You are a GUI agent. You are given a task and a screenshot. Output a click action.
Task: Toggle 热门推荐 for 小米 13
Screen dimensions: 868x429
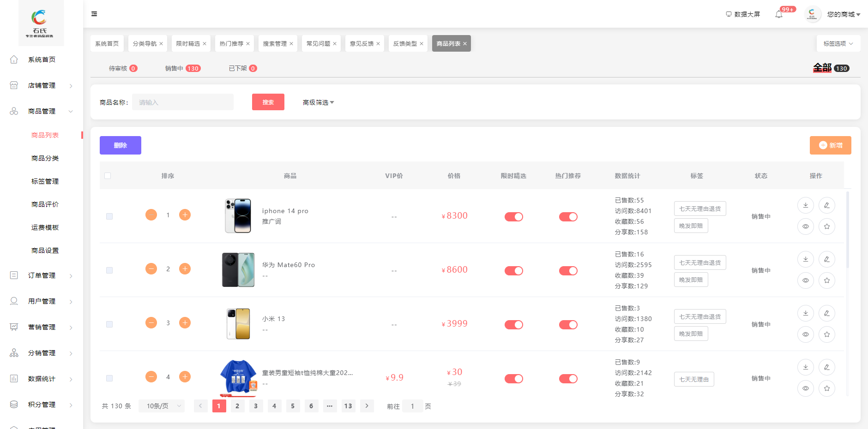[568, 325]
